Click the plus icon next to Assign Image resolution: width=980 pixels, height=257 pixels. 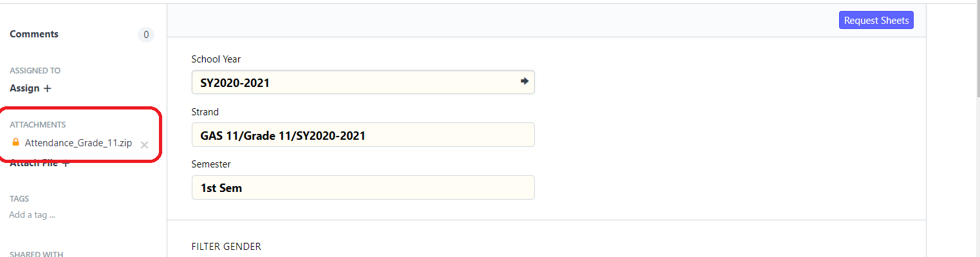coord(47,88)
